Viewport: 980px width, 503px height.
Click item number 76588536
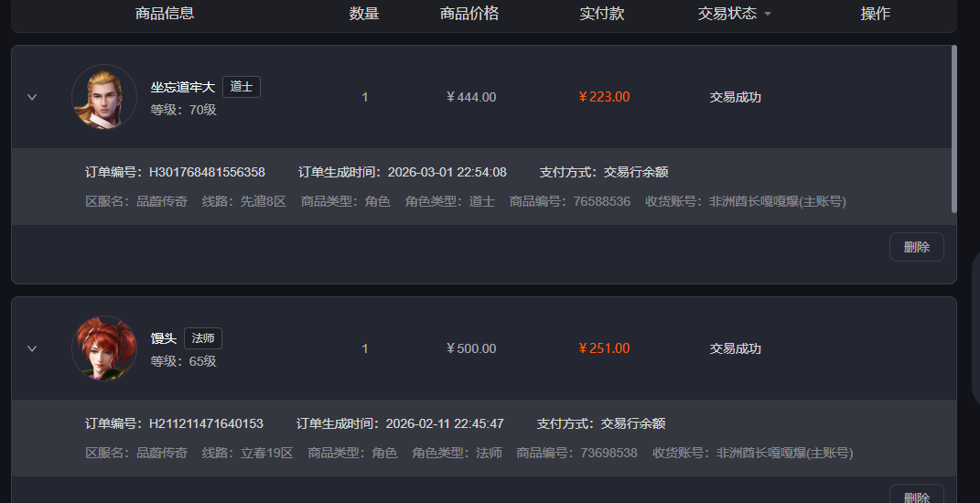(x=602, y=202)
